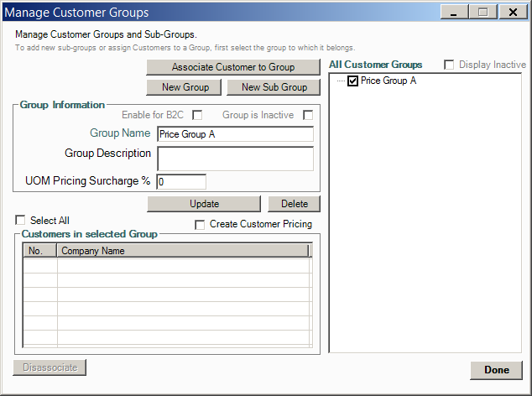The height and width of the screenshot is (396, 532).
Task: Maximize the Manage Customer Groups window
Action: 482,13
